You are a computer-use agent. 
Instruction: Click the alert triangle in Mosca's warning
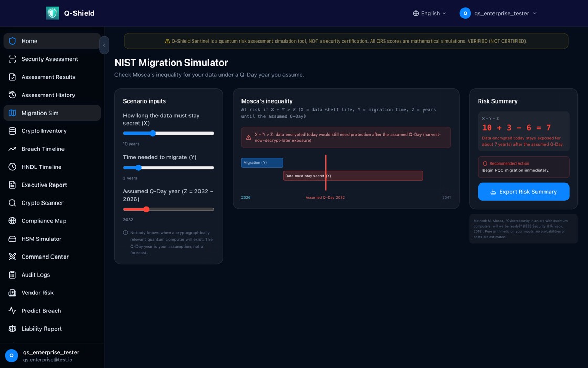(248, 137)
